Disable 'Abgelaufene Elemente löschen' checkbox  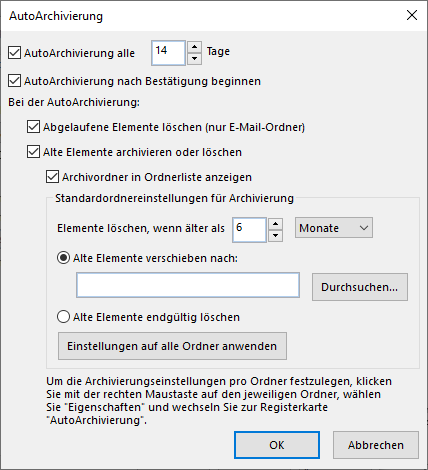[x=33, y=127]
